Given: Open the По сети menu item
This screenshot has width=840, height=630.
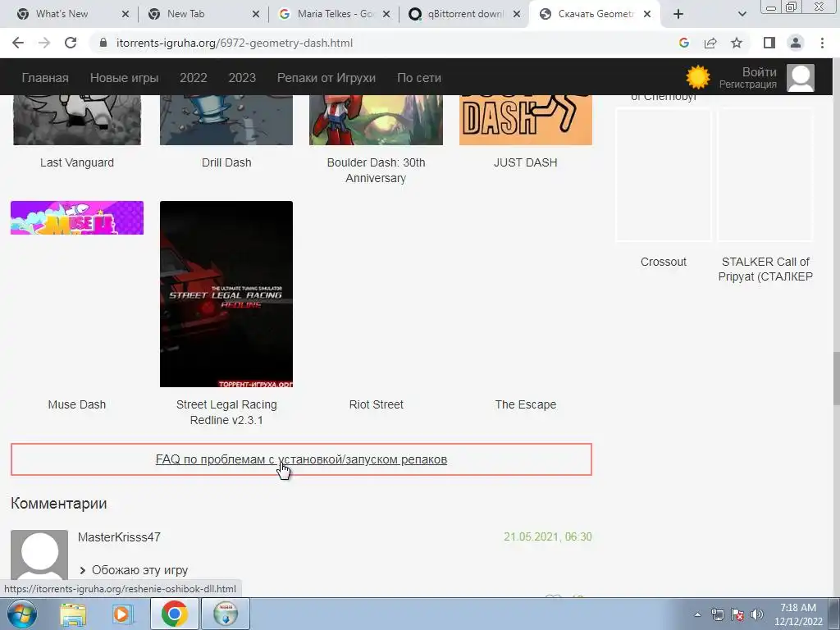Looking at the screenshot, I should tap(419, 78).
